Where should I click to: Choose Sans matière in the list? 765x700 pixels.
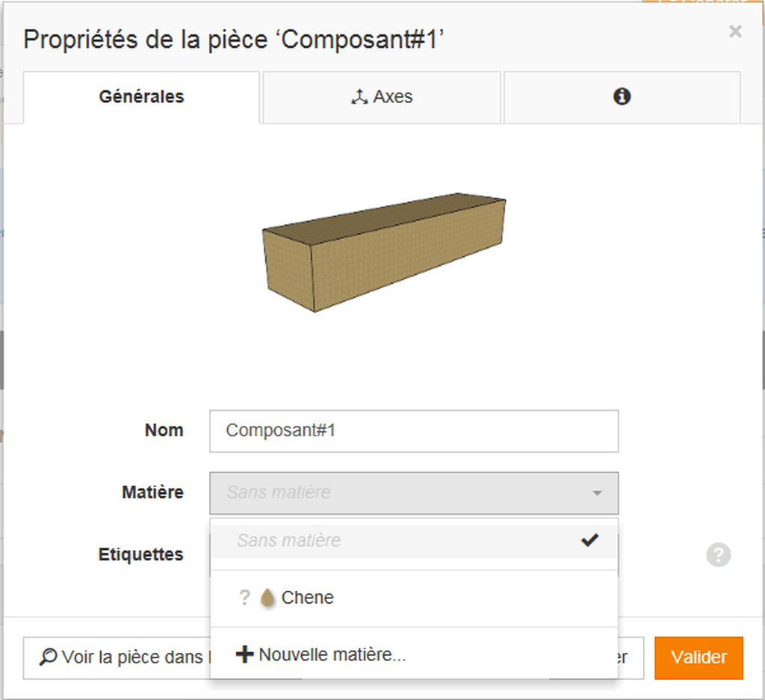(288, 540)
